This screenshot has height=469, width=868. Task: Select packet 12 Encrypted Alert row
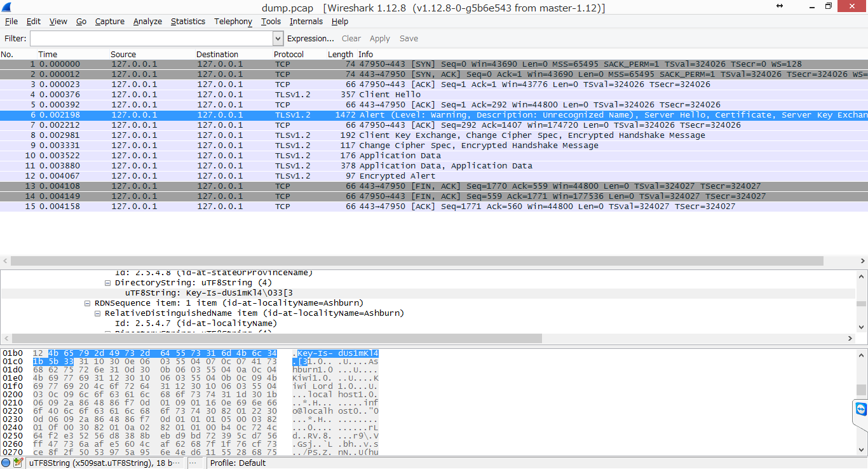(434, 176)
